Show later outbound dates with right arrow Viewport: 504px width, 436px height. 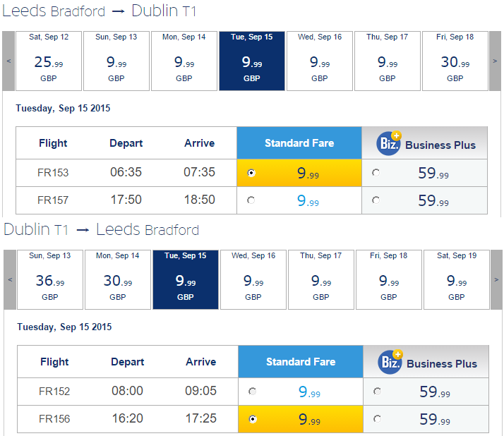click(495, 61)
